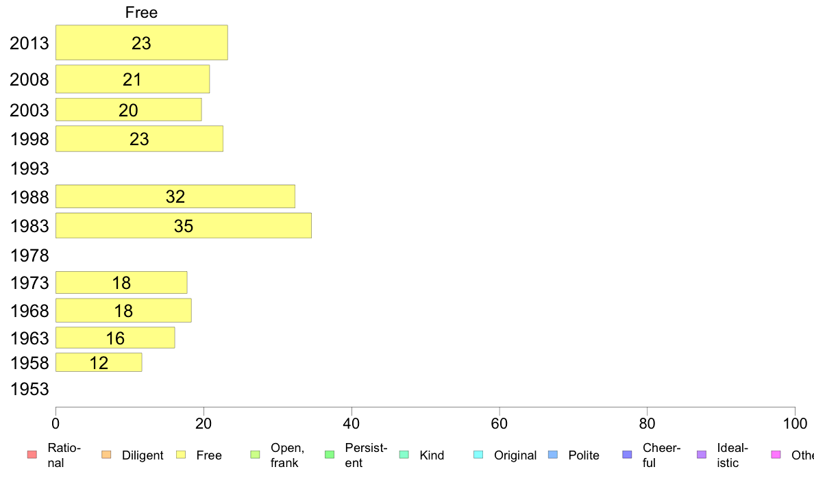Click the 1993 year axis label

pos(29,168)
